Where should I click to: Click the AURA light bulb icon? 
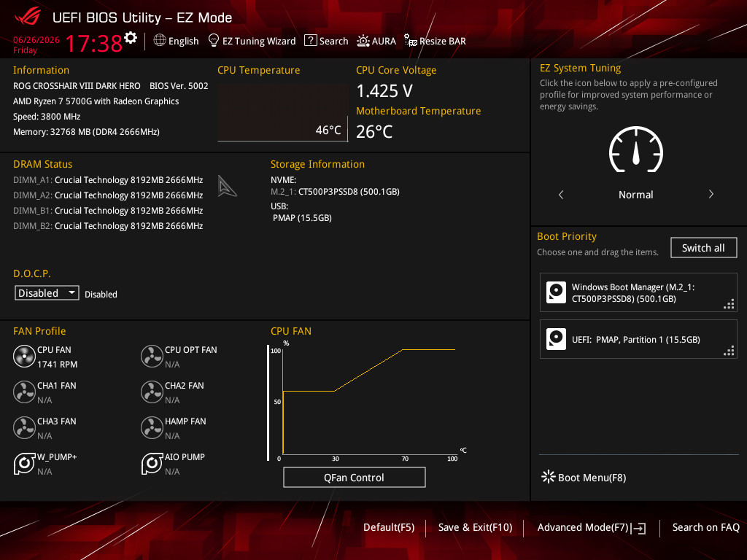363,41
